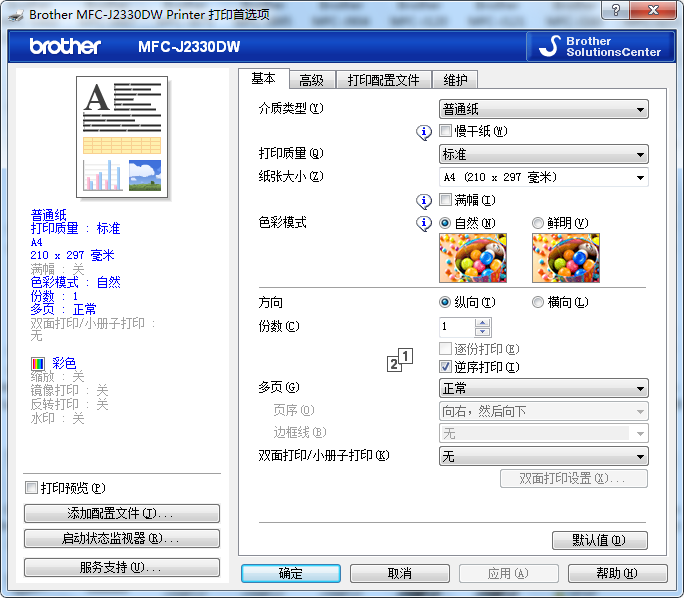684x598 pixels.
Task: Enable the 满幅 borderless checkbox
Action: pos(445,200)
